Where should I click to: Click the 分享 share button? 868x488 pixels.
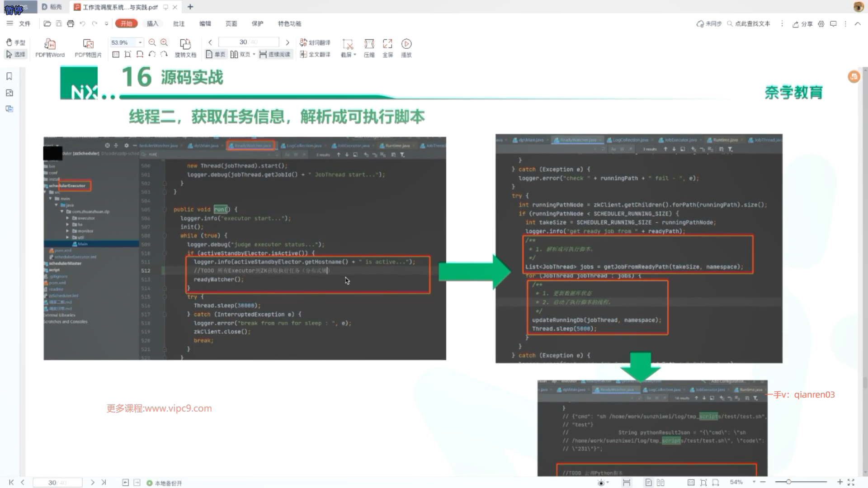tap(803, 24)
